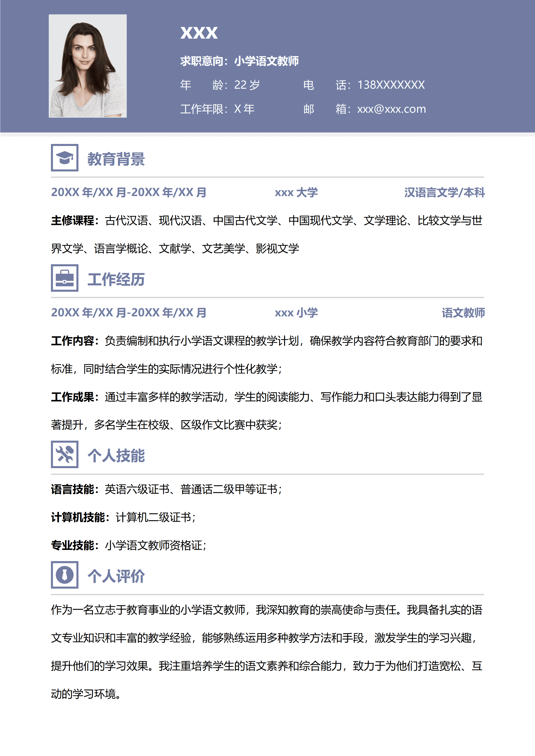Click the name heading XXX

coord(199,34)
